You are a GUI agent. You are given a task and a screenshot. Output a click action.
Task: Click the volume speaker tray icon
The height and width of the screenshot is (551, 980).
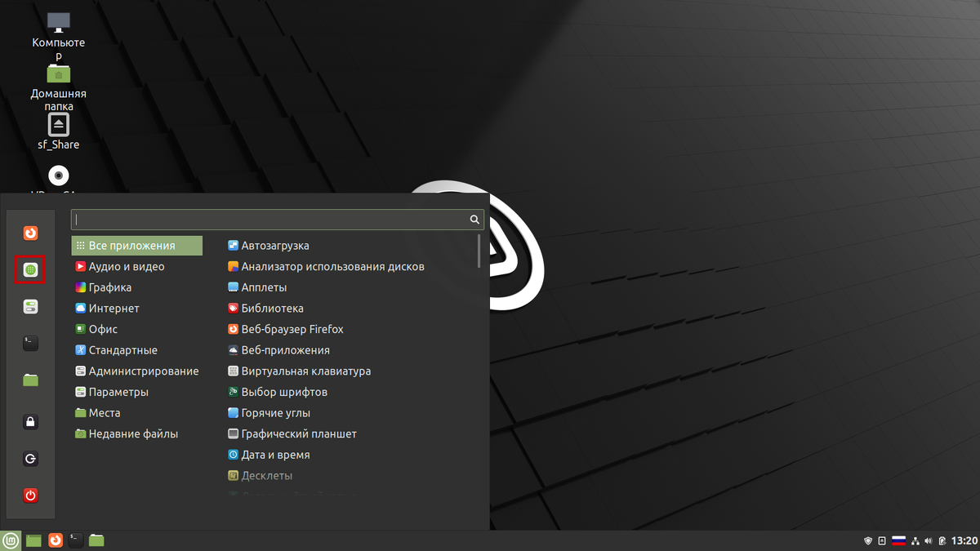929,540
